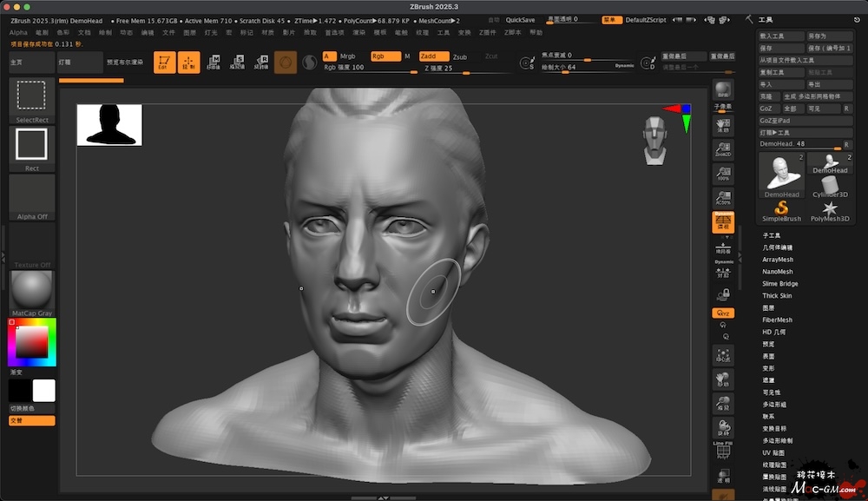
Task: Pick the Rect stroke type icon
Action: (x=31, y=145)
